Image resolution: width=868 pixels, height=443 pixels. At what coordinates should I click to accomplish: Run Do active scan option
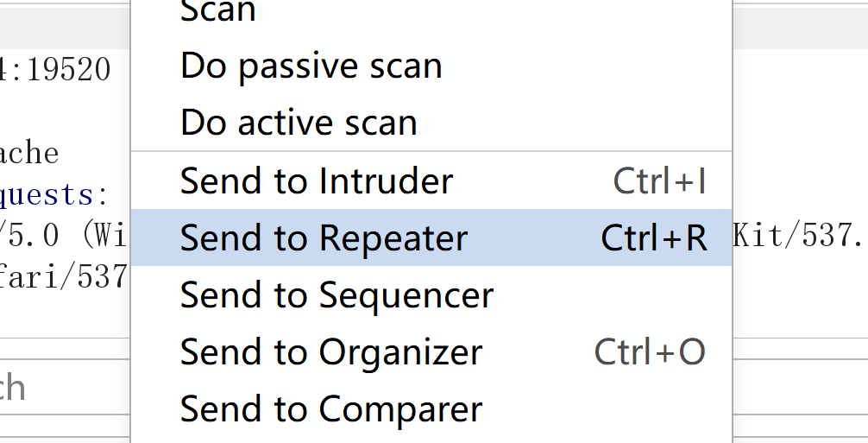pyautogui.click(x=431, y=122)
